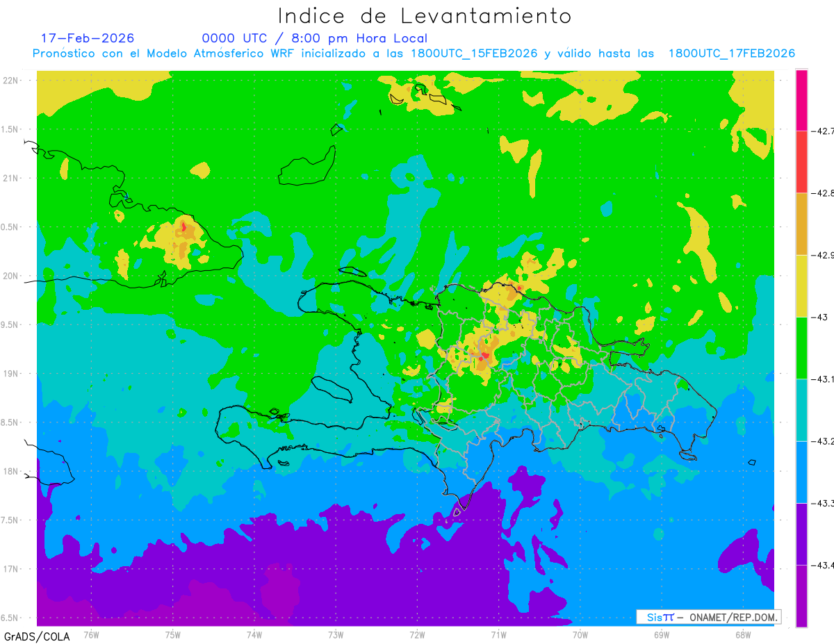Click the colorbar value '-42.7'
834x644 pixels.
(x=821, y=131)
